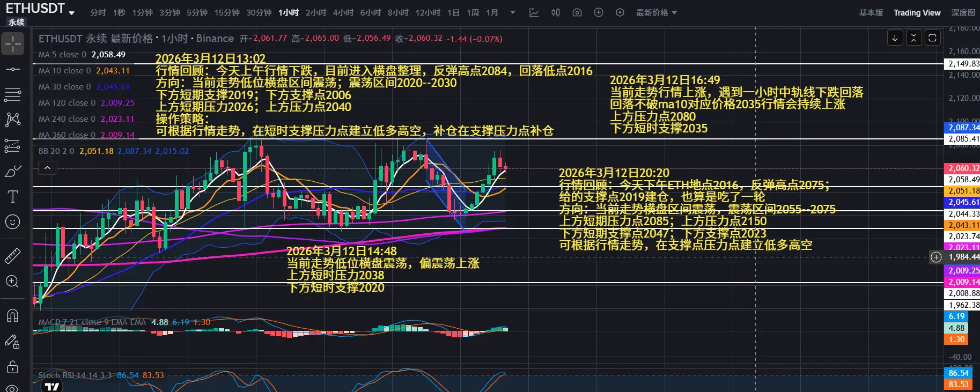The height and width of the screenshot is (392, 980).
Task: Select the 1月 timeframe
Action: click(x=492, y=12)
